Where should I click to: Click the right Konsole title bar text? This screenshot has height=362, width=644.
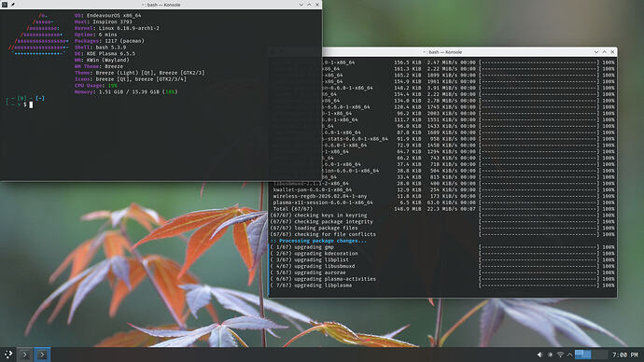pos(442,52)
